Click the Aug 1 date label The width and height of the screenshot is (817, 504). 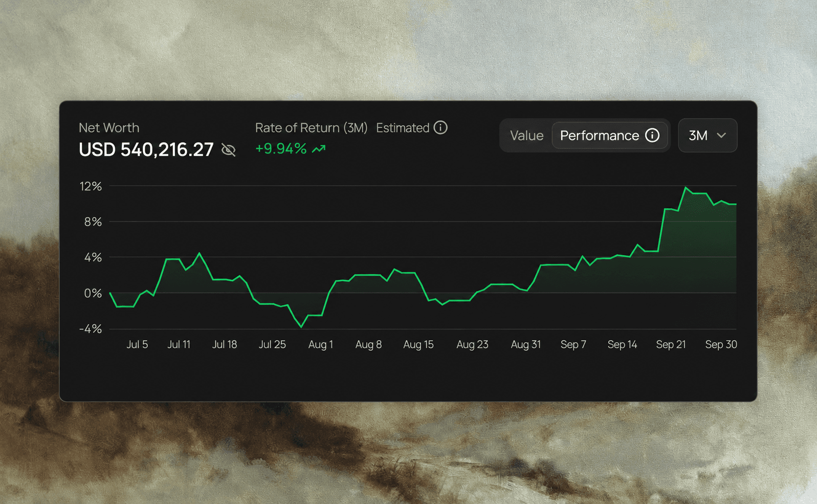(321, 344)
